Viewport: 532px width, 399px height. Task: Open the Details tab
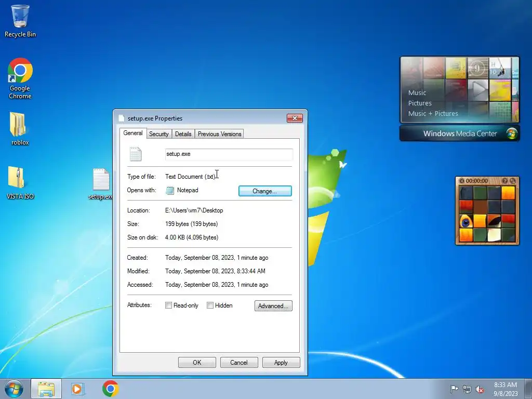click(183, 134)
